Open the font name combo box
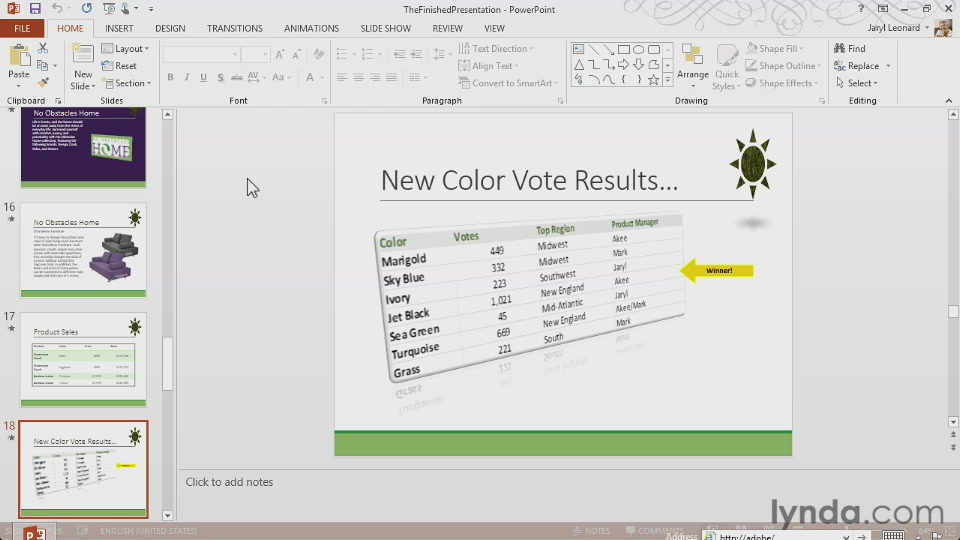This screenshot has width=960, height=540. [x=201, y=54]
